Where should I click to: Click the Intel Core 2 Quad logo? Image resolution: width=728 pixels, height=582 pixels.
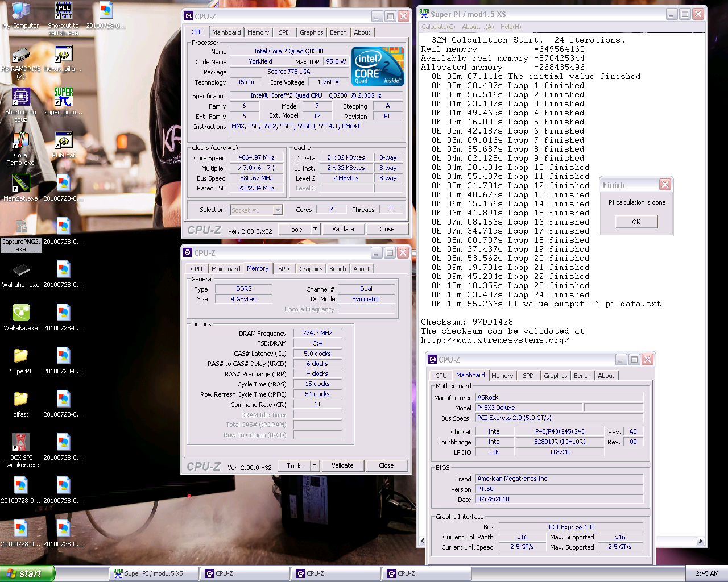point(378,66)
